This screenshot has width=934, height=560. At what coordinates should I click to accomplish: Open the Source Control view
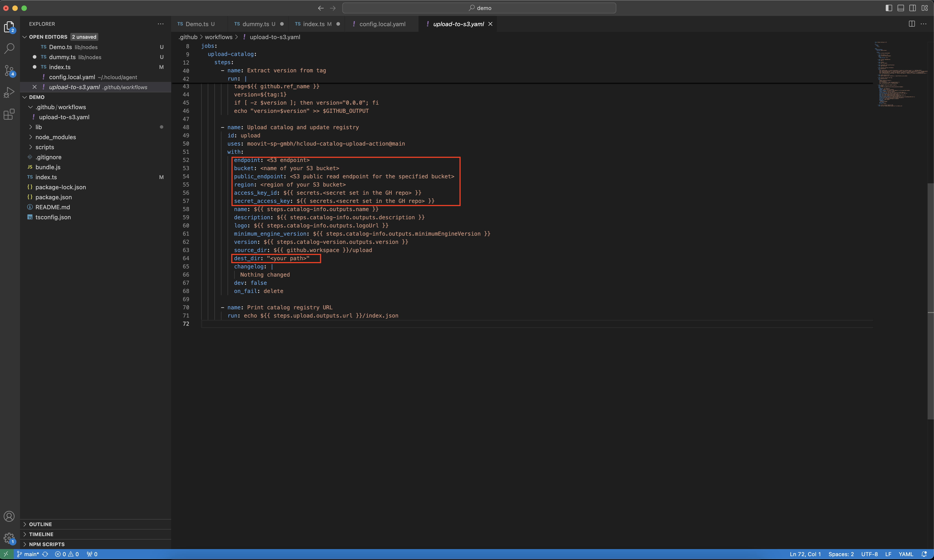9,70
